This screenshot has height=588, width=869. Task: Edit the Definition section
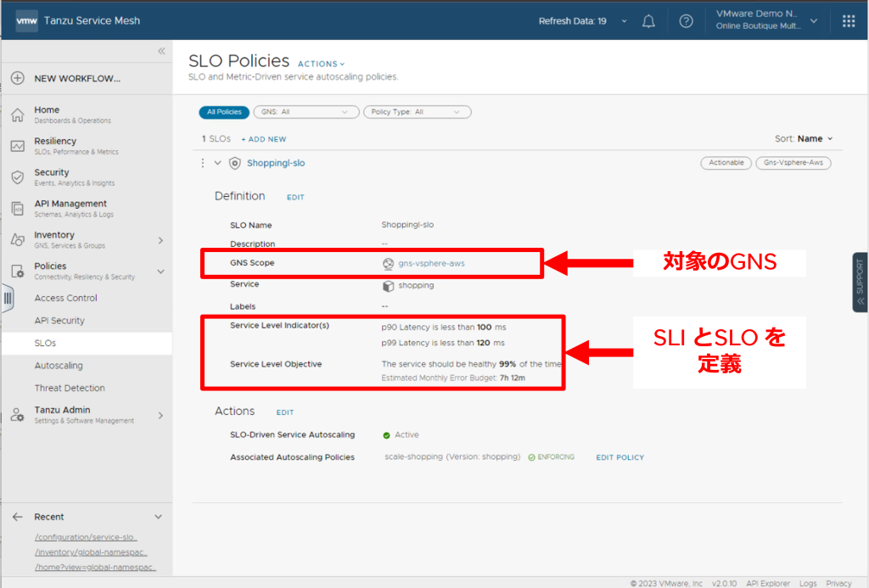click(295, 198)
